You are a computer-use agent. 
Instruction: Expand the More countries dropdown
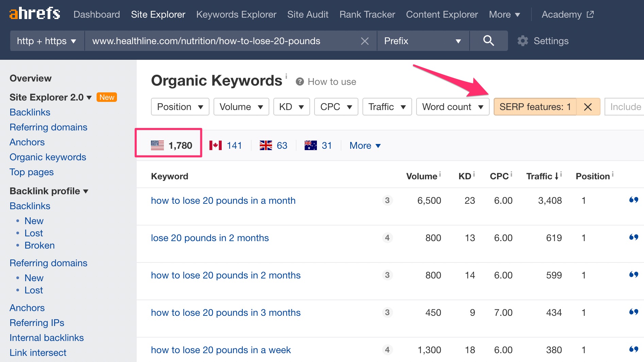365,145
